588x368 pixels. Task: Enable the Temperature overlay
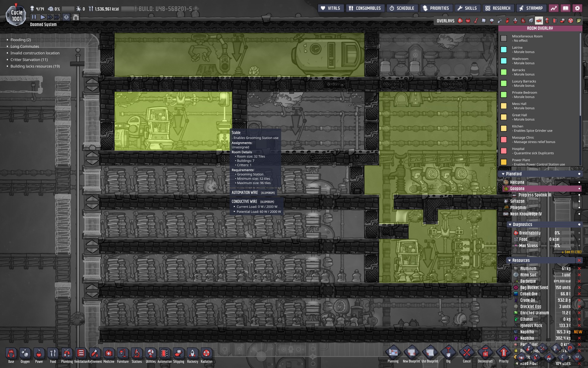click(476, 21)
